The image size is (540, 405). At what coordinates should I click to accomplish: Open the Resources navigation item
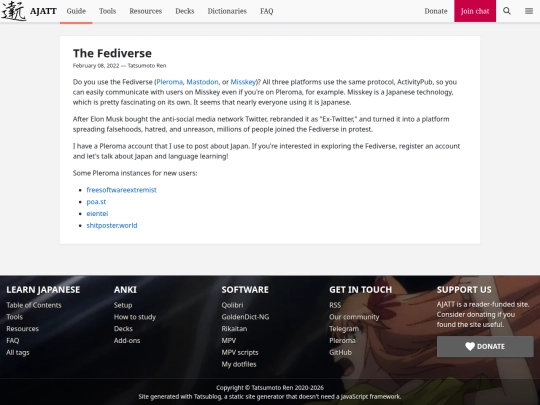click(x=146, y=11)
